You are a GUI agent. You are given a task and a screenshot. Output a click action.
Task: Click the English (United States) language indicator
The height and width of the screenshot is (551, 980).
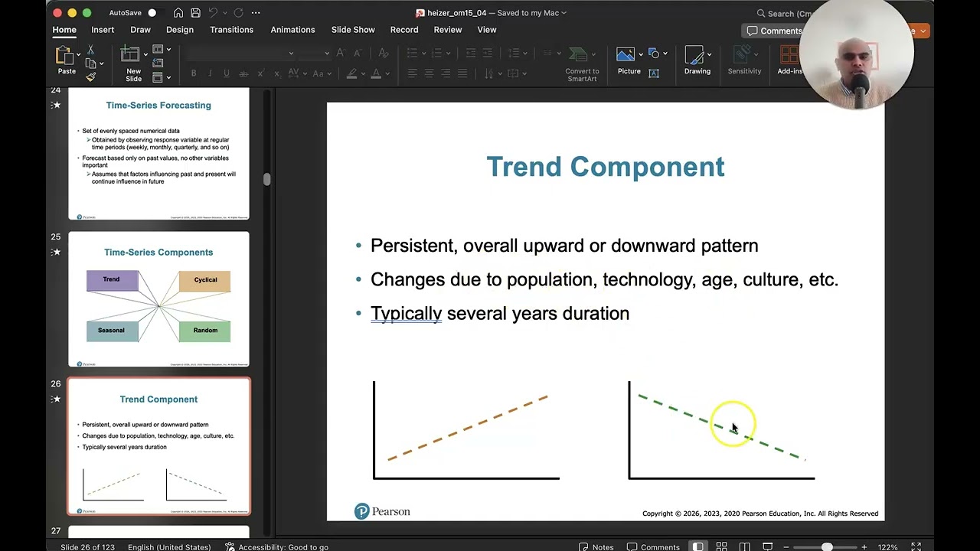click(169, 547)
